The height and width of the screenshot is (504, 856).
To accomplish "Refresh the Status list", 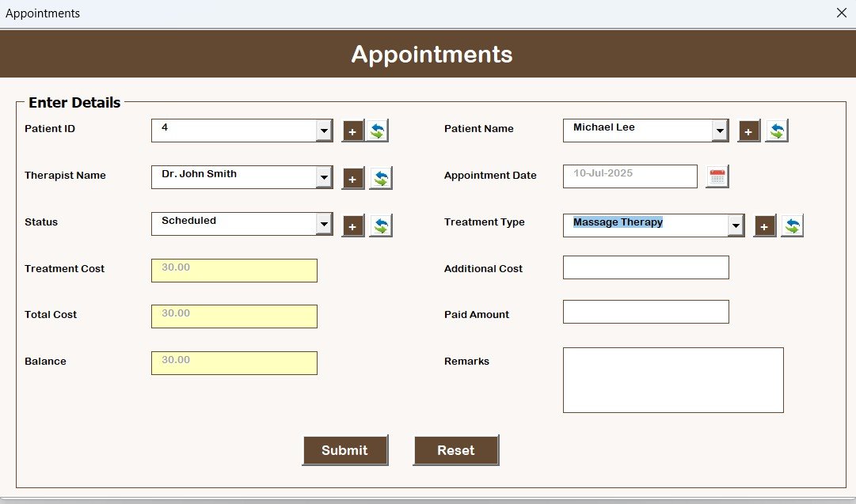I will [381, 225].
